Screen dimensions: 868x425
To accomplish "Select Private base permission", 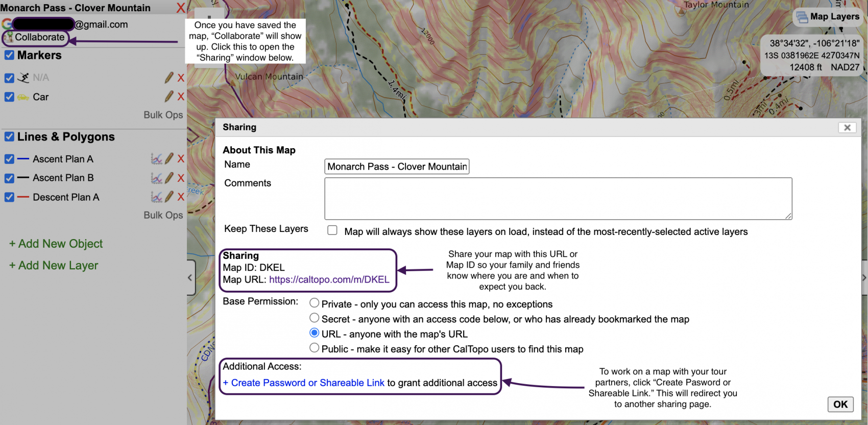I will click(315, 303).
